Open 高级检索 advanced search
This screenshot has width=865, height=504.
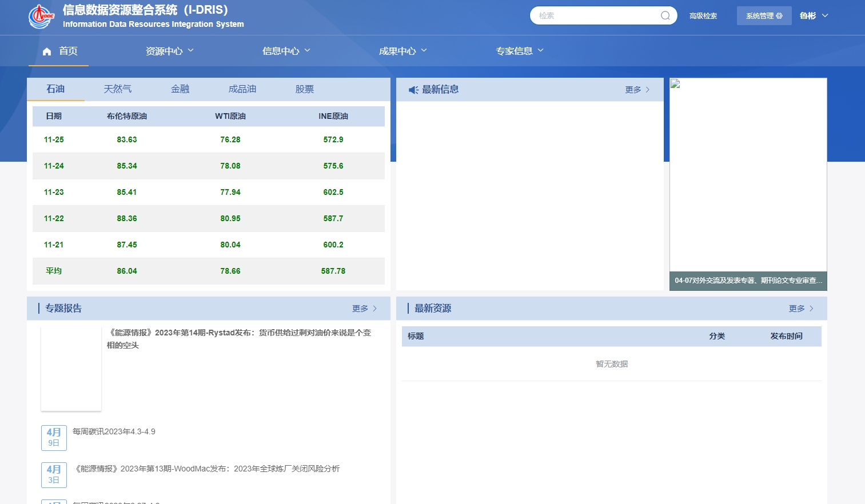[703, 16]
